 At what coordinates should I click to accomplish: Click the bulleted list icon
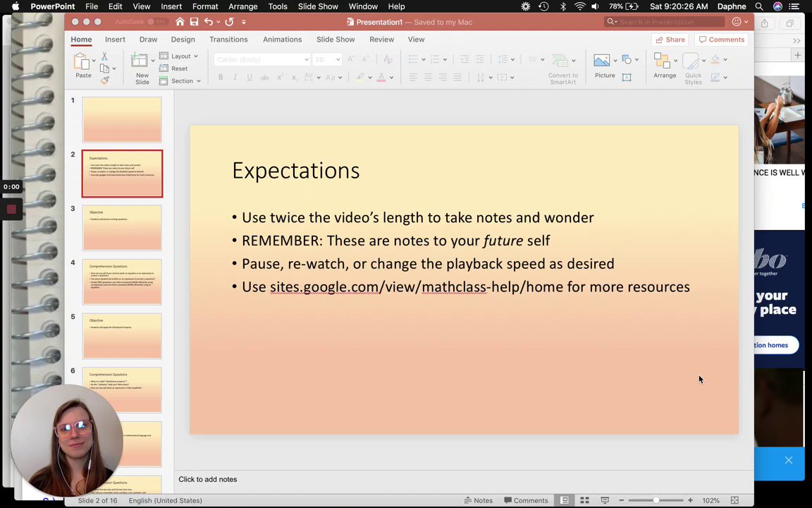(x=413, y=59)
